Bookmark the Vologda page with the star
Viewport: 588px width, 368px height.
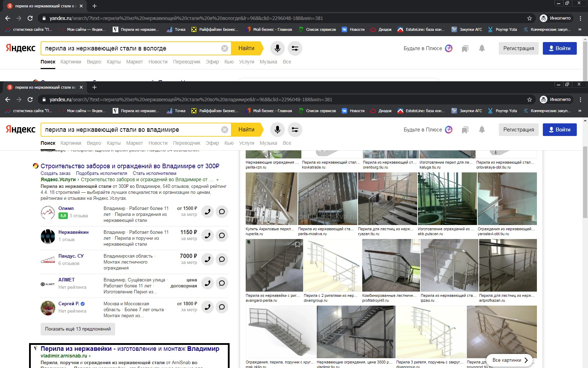click(530, 18)
